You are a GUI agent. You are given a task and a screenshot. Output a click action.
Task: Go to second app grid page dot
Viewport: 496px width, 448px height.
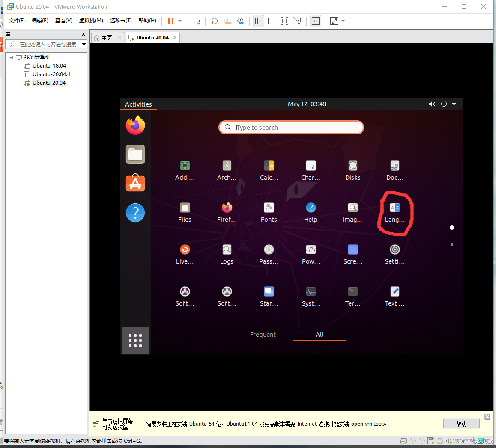point(452,244)
